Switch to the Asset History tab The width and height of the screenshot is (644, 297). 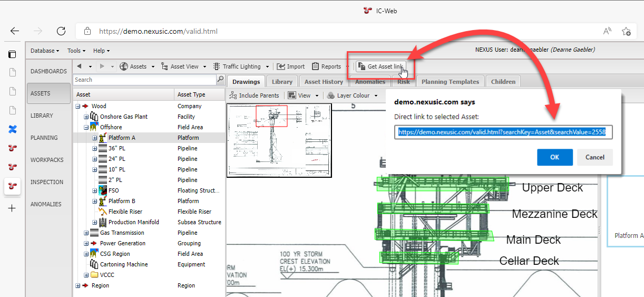pos(324,82)
